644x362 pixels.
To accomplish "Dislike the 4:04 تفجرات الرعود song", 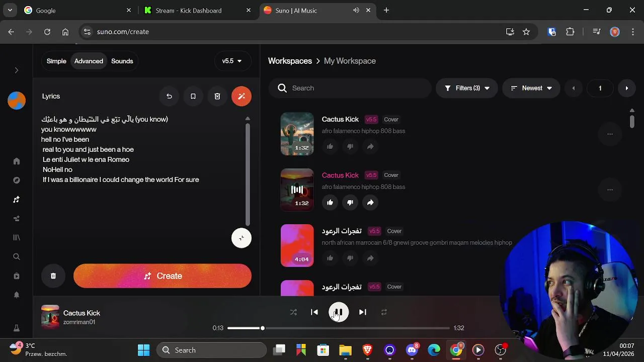I will tap(350, 258).
